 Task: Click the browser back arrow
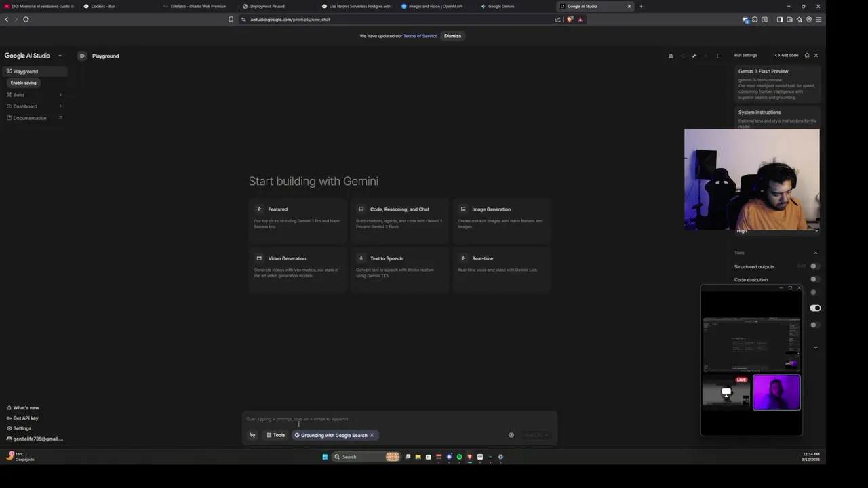point(7,19)
